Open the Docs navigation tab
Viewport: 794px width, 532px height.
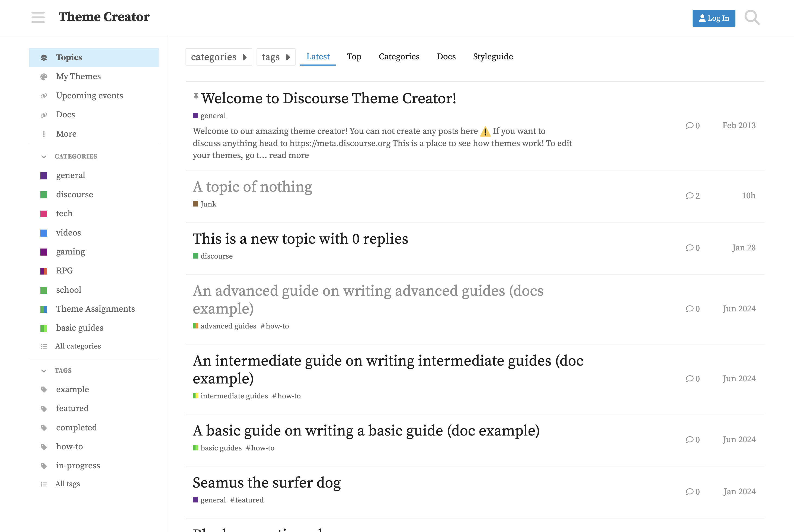click(x=446, y=57)
